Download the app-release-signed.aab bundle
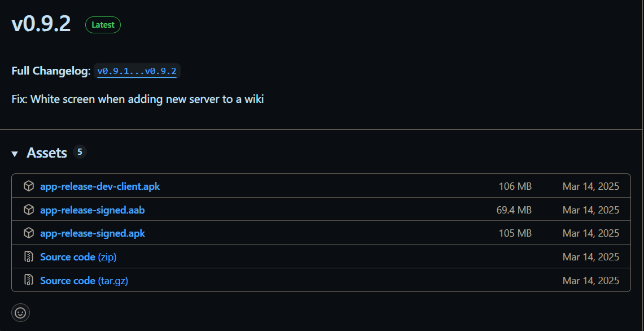Screen dimensions: 644x331 click(x=93, y=210)
